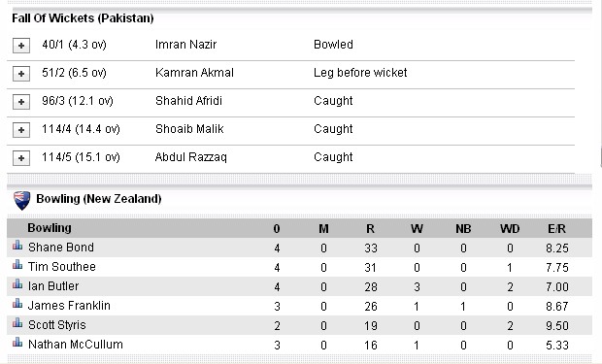Click the New Zealand shield flag icon
The image size is (602, 364).
[x=22, y=200]
